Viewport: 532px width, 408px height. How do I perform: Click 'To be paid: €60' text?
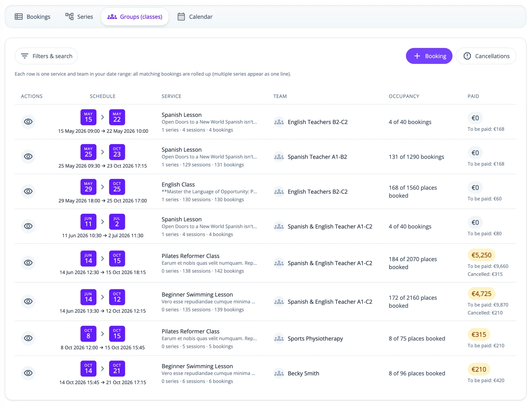click(x=484, y=198)
